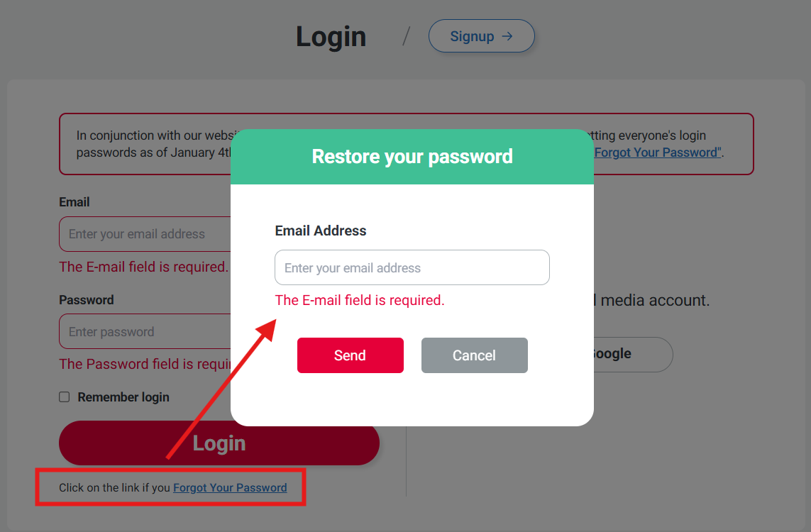Open the Forgot Your Password link in the banner
Viewport: 811px width, 532px height.
(x=656, y=152)
